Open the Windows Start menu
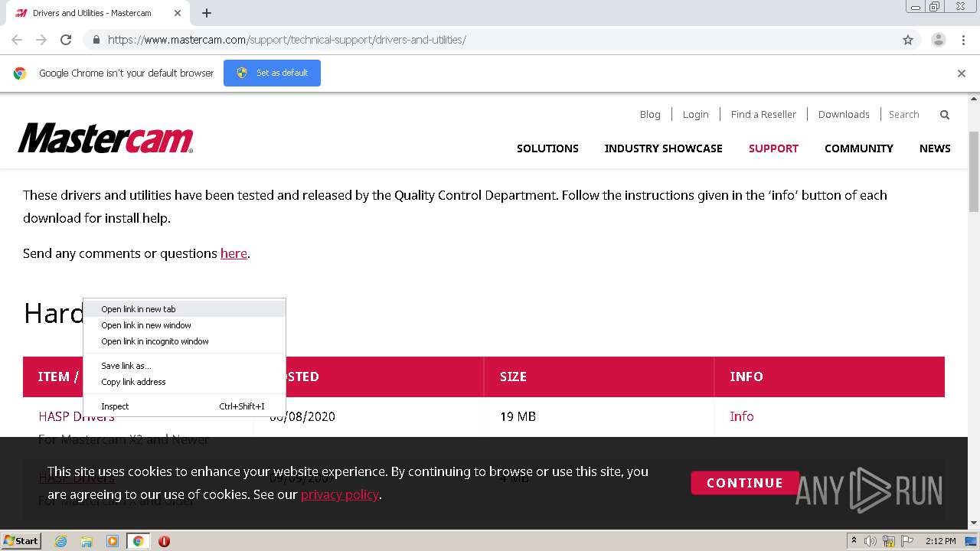This screenshot has width=980, height=551. [x=21, y=540]
